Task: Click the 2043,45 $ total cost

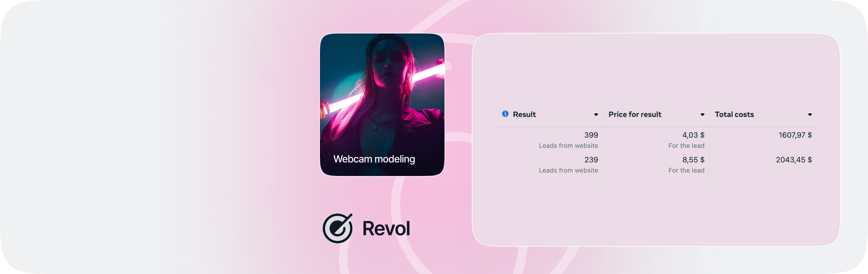Action: click(x=794, y=160)
